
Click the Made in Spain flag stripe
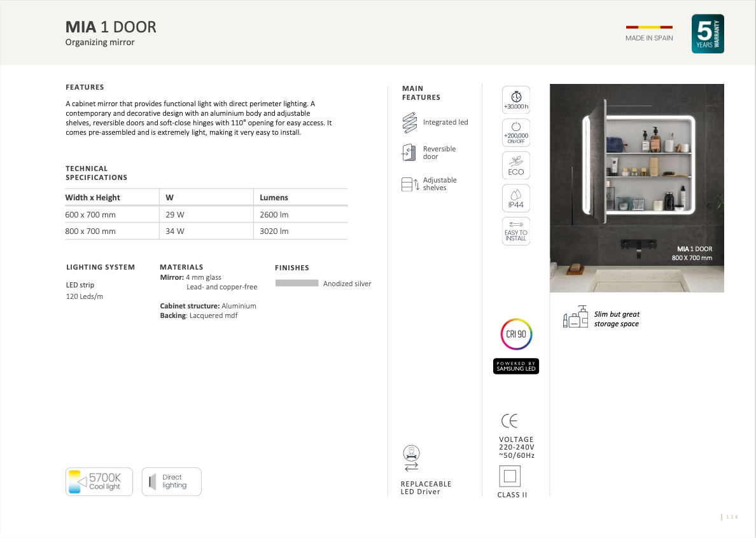(x=649, y=27)
